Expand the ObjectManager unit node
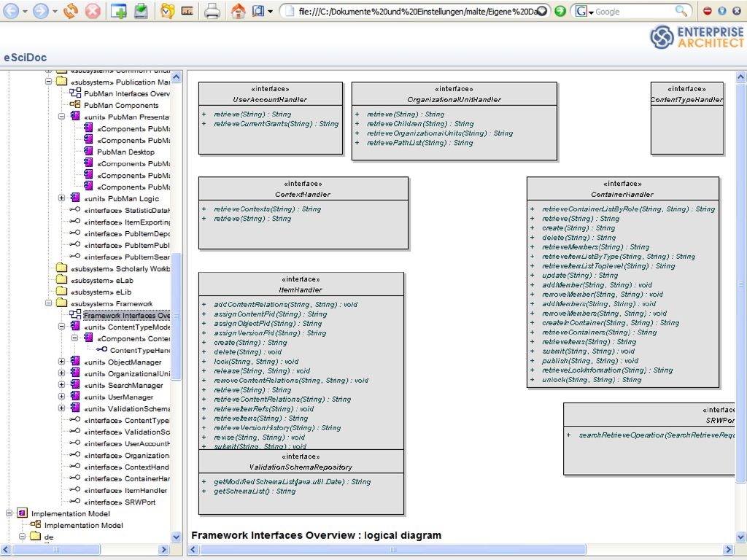 point(61,362)
